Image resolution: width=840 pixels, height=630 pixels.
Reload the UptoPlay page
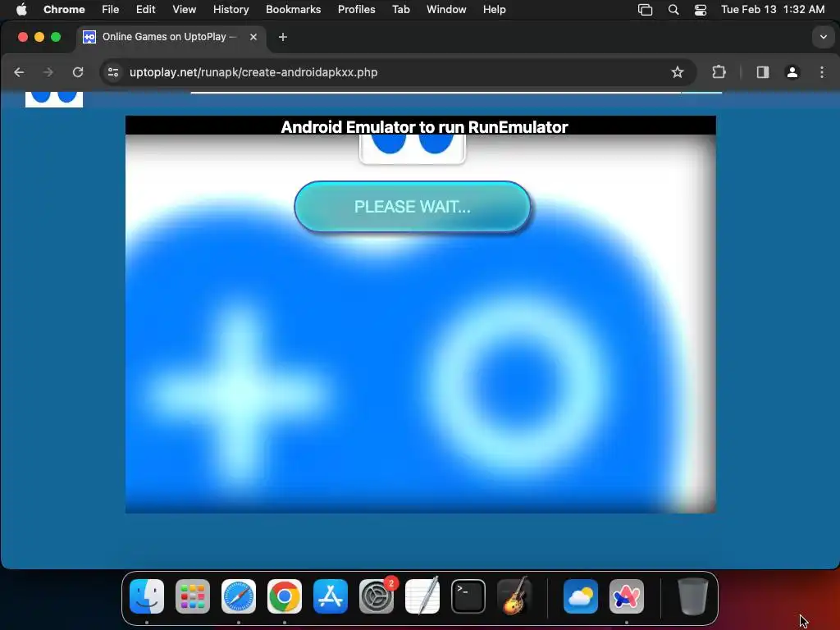(x=78, y=72)
